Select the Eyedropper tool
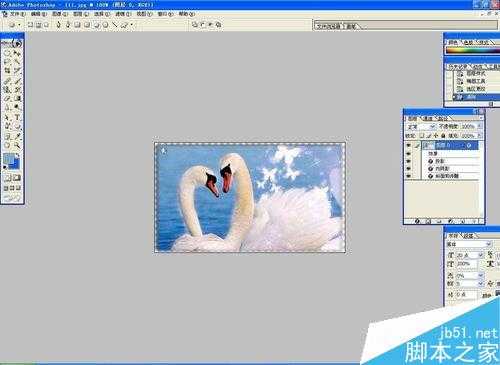Image resolution: width=500 pixels, height=365 pixels. [x=17, y=136]
